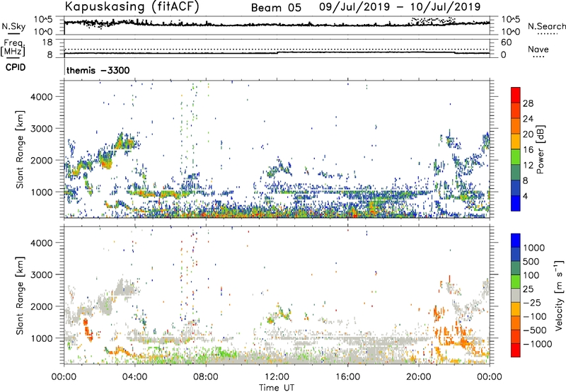Viewport: 566px width, 392px height.
Task: Click the red bottom Velocity colorbar segment
Action: (x=516, y=350)
